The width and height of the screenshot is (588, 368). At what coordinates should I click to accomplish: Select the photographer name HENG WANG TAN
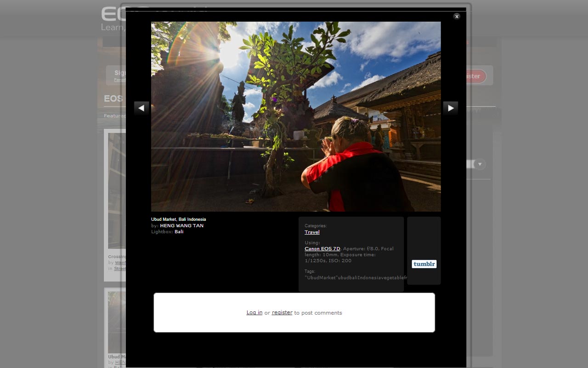click(x=182, y=226)
